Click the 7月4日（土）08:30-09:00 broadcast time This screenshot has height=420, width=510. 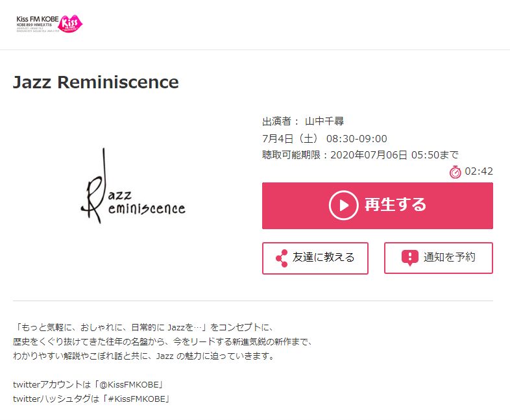coord(324,138)
